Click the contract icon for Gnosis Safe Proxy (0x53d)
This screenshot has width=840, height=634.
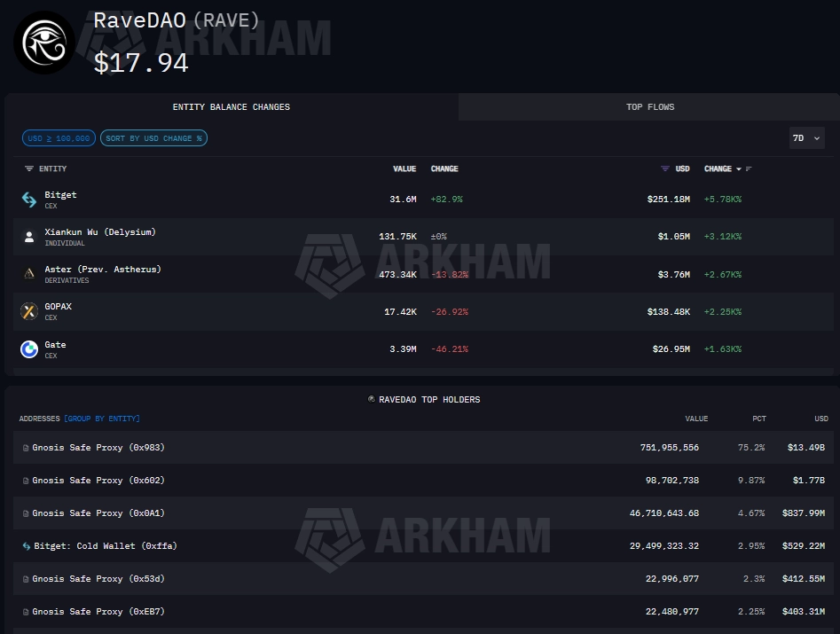25,579
